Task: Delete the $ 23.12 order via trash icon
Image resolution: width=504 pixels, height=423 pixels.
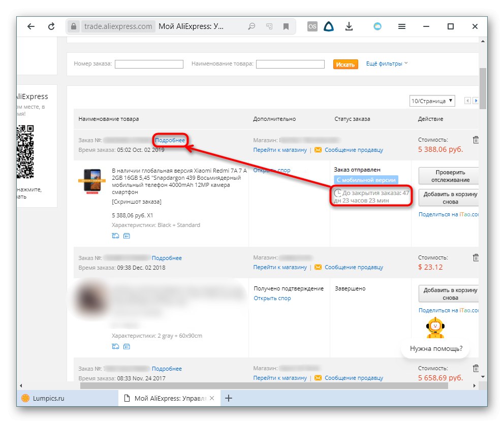Action: click(x=476, y=257)
